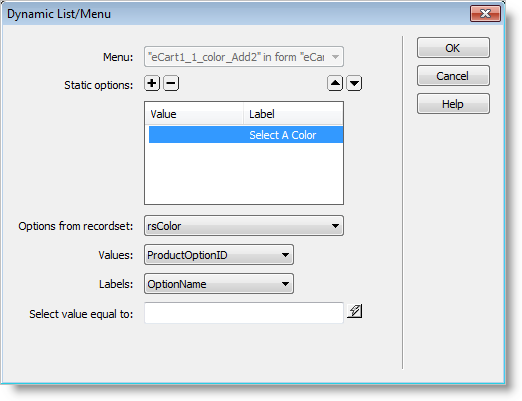Add a static option with plus icon

(x=152, y=83)
